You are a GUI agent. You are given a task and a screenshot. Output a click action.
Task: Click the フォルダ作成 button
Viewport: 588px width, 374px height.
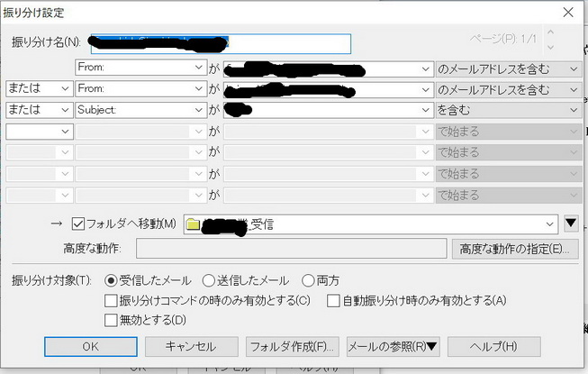click(x=291, y=347)
